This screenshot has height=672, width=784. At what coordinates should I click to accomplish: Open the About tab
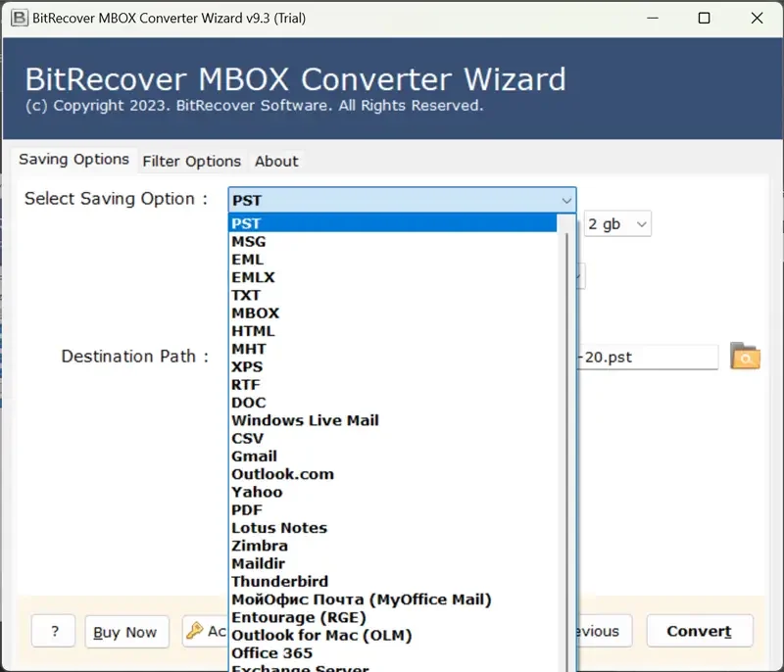(276, 161)
